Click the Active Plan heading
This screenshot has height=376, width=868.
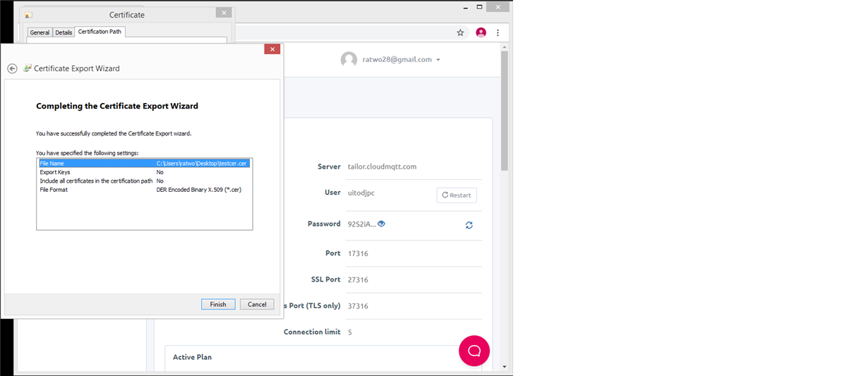point(192,357)
